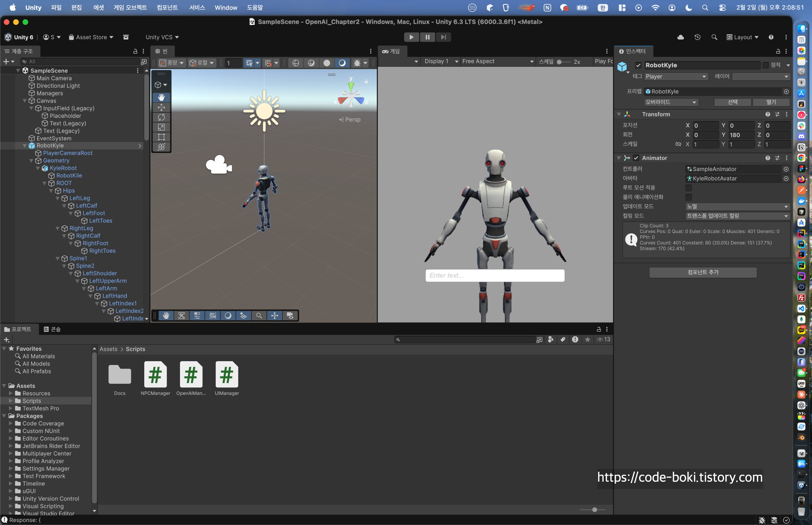Viewport: 812px width, 525px height.
Task: Enable Apply Root Motion (루트 모션 적용) checkbox
Action: coord(688,188)
